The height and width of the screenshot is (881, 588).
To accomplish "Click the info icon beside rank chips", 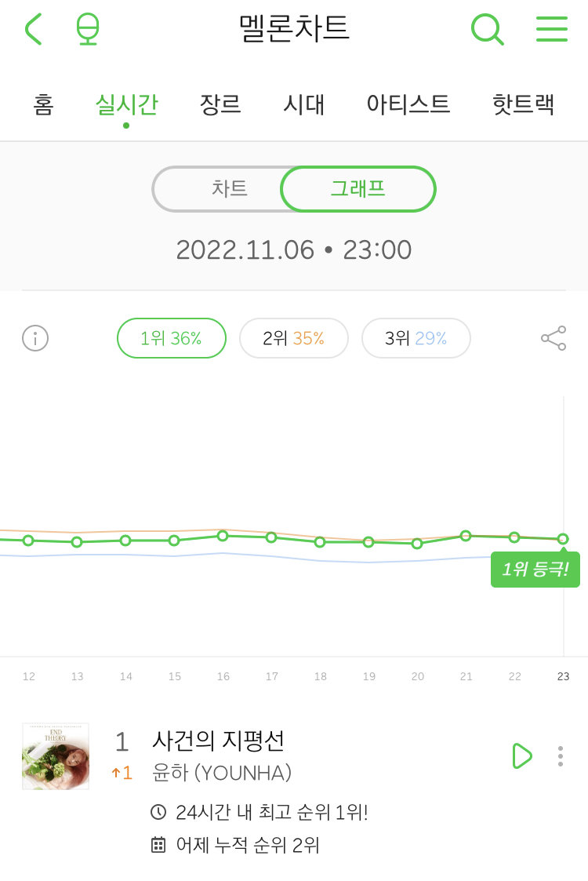I will (x=35, y=338).
